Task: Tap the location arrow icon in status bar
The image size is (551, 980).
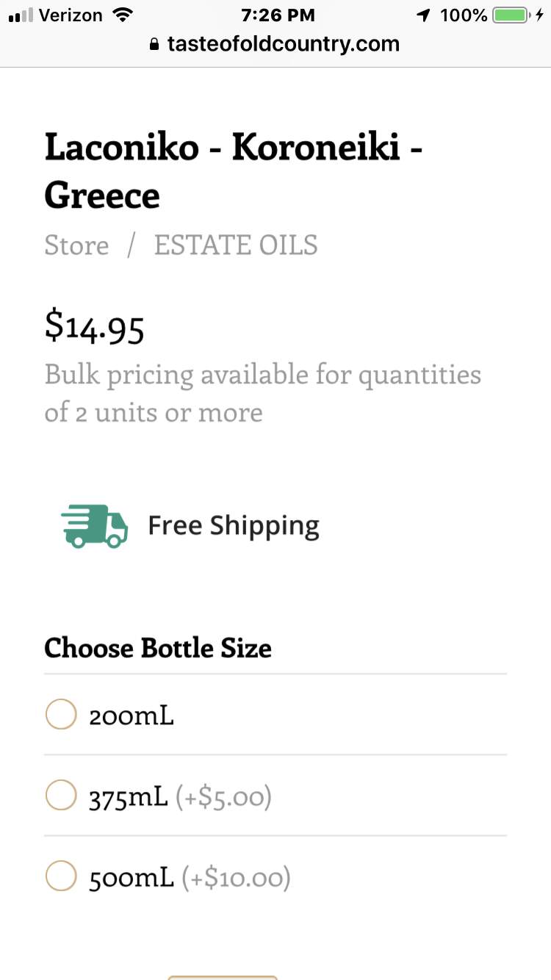Action: pyautogui.click(x=423, y=15)
